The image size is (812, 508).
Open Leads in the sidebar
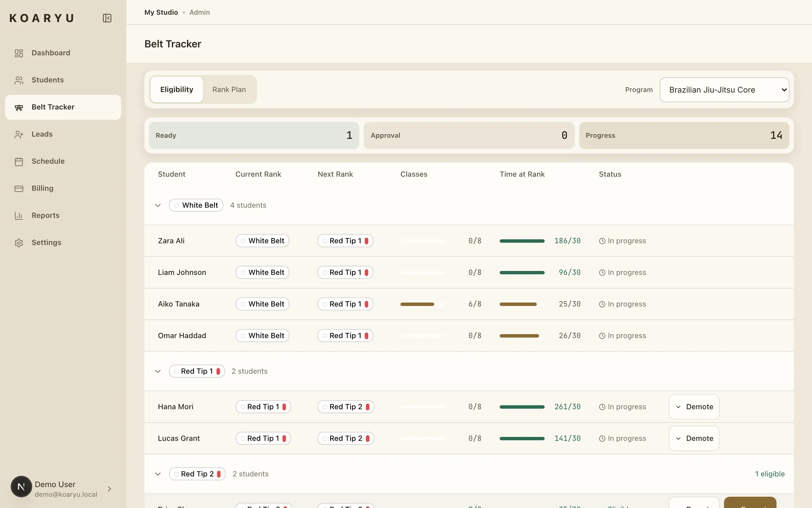63,134
